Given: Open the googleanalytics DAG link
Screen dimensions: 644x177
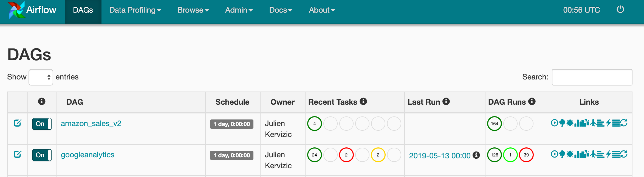Looking at the screenshot, I should pyautogui.click(x=87, y=155).
